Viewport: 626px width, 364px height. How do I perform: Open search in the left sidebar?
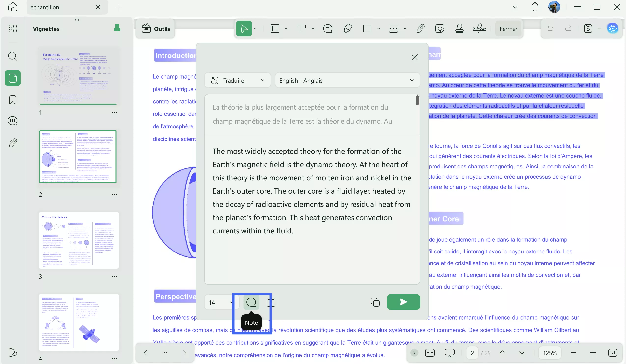click(x=13, y=56)
